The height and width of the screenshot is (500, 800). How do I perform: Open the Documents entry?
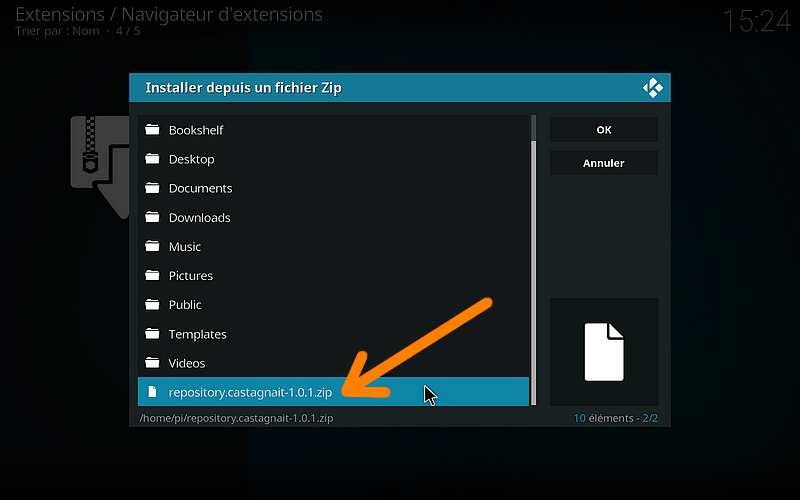point(334,188)
